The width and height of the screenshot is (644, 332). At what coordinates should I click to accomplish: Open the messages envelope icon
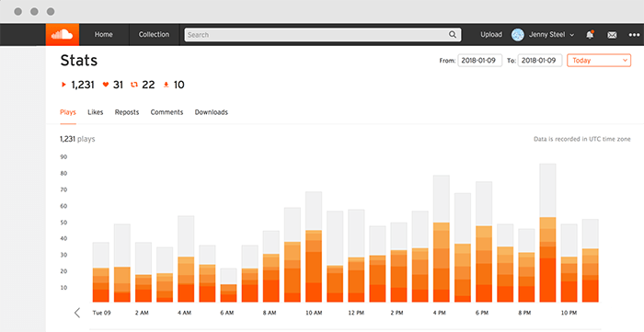tap(612, 35)
